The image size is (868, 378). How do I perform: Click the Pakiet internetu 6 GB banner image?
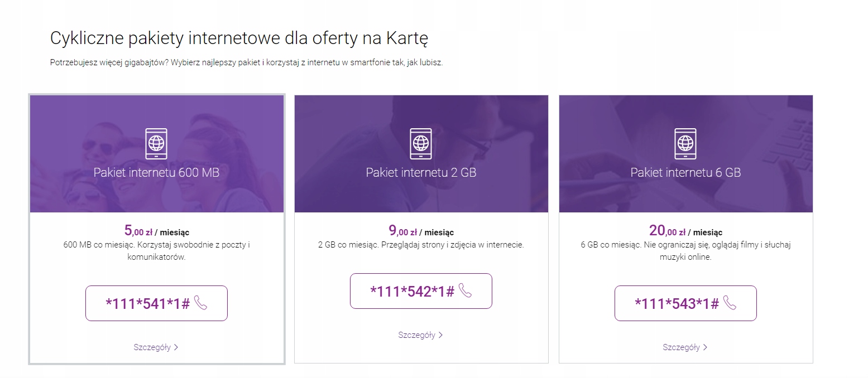685,154
